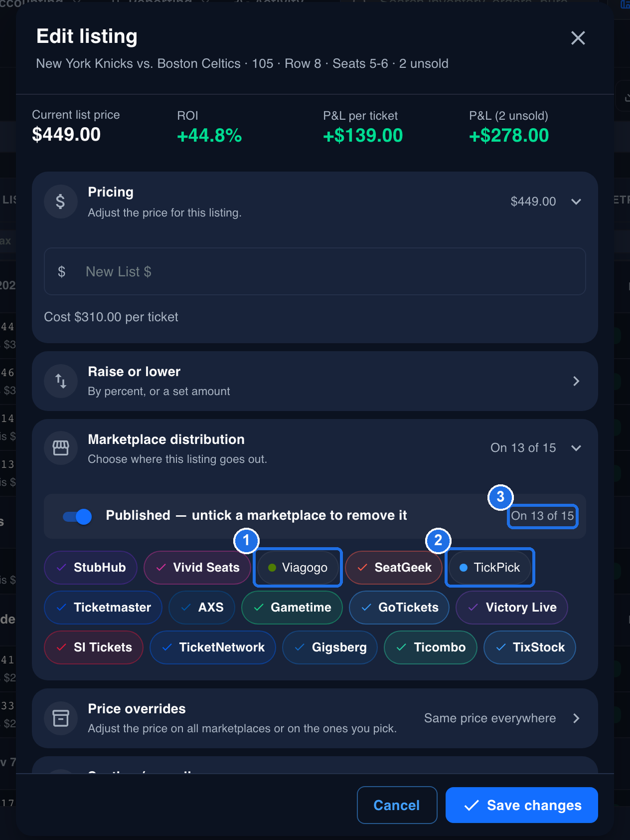The height and width of the screenshot is (840, 630).
Task: Untick the Ticketmaster marketplace chip
Action: click(103, 607)
